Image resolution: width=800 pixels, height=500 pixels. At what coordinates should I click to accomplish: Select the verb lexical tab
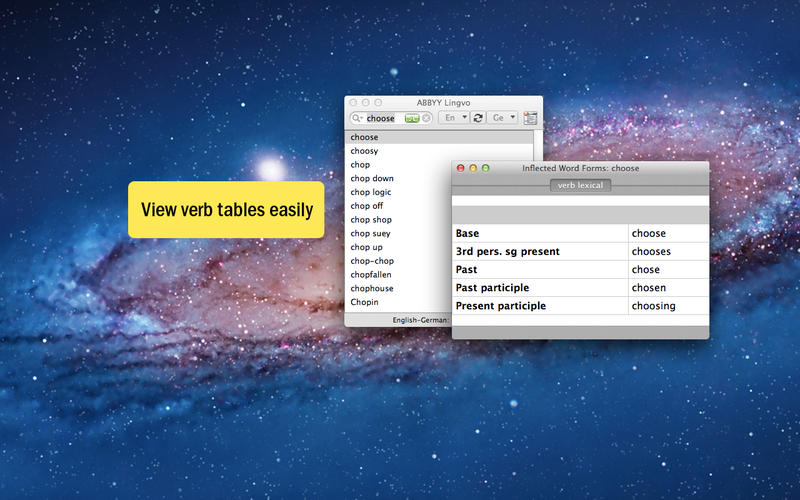pyautogui.click(x=580, y=185)
